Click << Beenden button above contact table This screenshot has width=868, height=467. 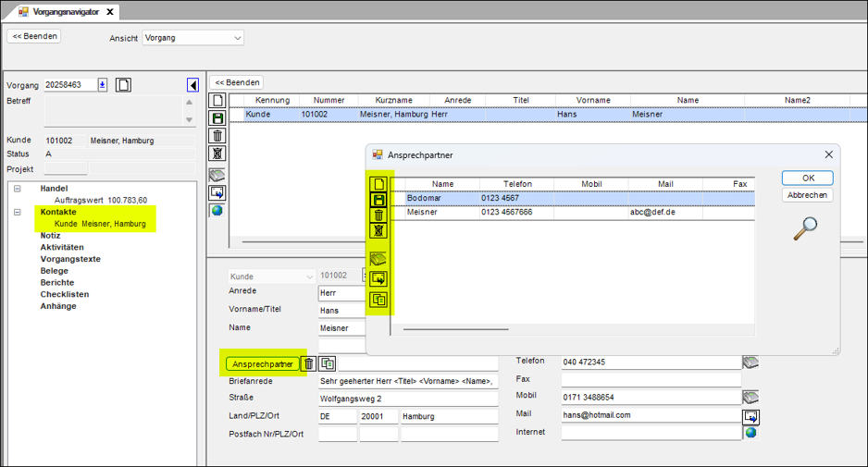[x=237, y=82]
